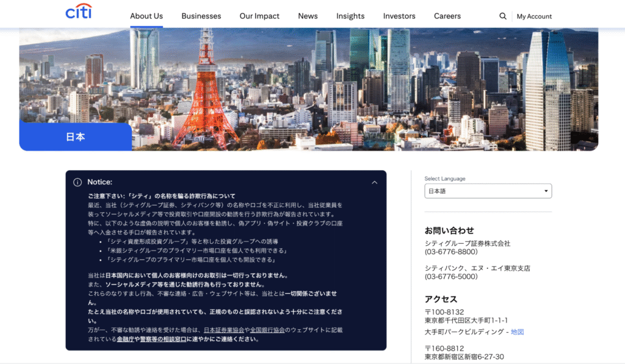The width and height of the screenshot is (625, 364).
Task: Follow the 警察等の相談窓口 link
Action: [x=162, y=339]
